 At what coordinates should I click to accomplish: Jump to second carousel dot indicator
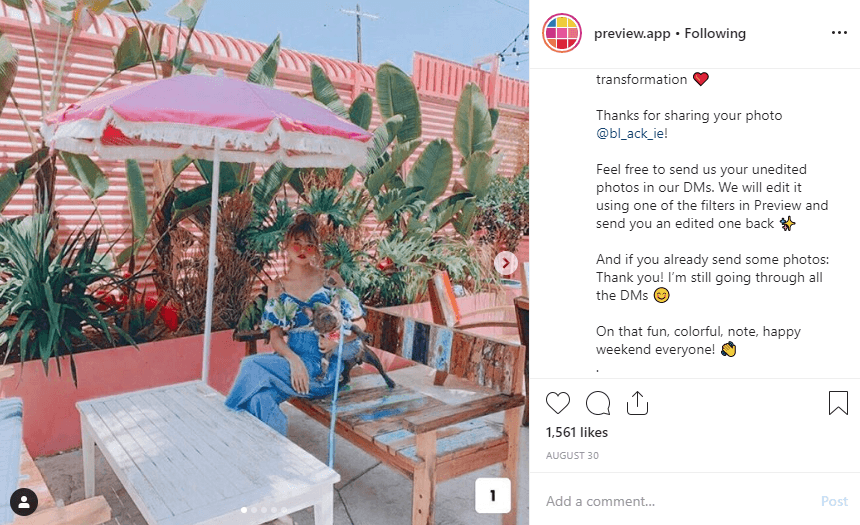pos(254,510)
